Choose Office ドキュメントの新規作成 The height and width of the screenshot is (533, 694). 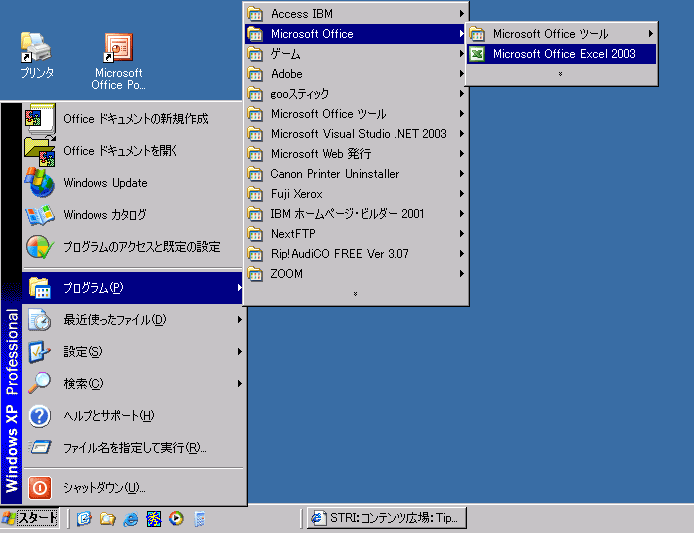[132, 119]
